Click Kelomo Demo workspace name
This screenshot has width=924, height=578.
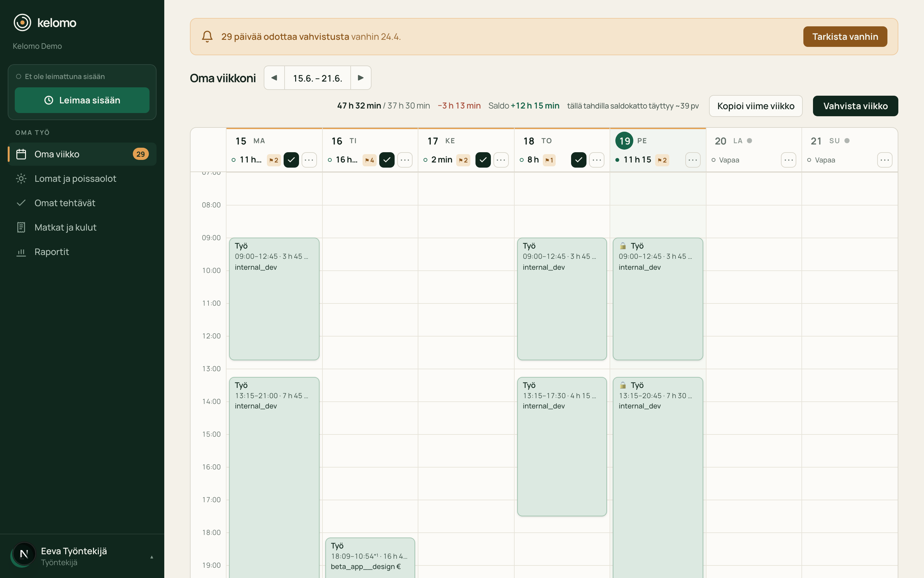(38, 46)
